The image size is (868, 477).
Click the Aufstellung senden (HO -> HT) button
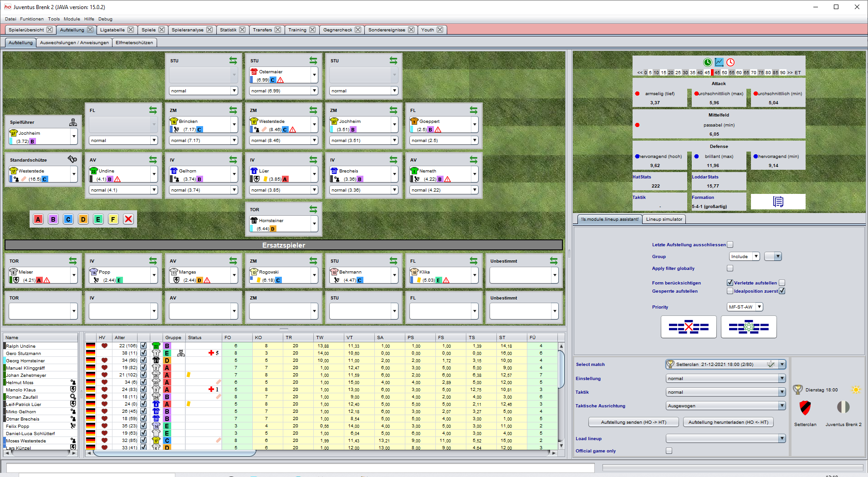click(x=633, y=422)
